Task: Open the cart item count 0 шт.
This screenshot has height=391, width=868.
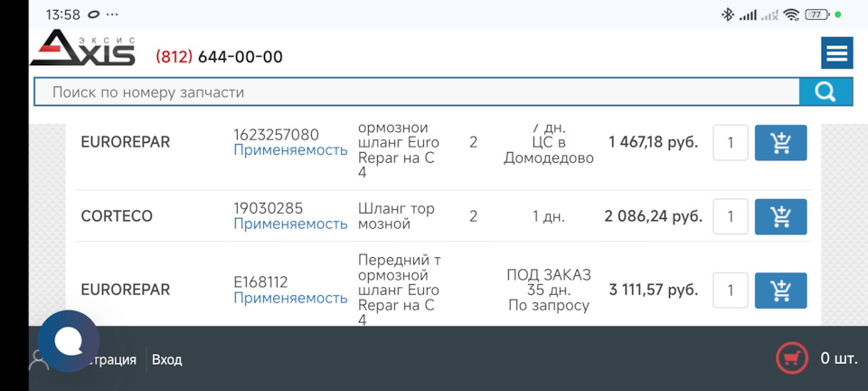Action: [839, 358]
